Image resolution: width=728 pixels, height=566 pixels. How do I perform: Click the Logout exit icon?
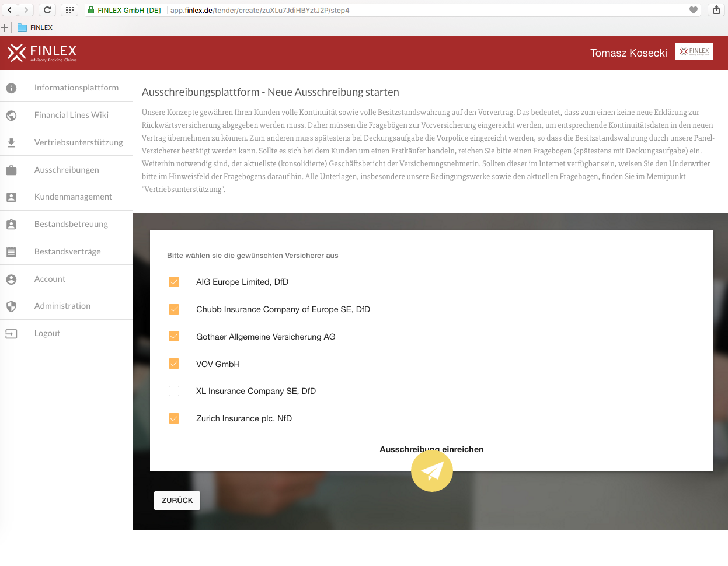[x=11, y=334]
